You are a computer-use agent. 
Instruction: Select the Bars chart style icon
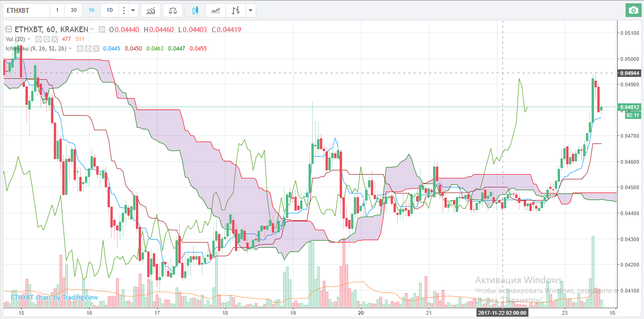point(236,10)
